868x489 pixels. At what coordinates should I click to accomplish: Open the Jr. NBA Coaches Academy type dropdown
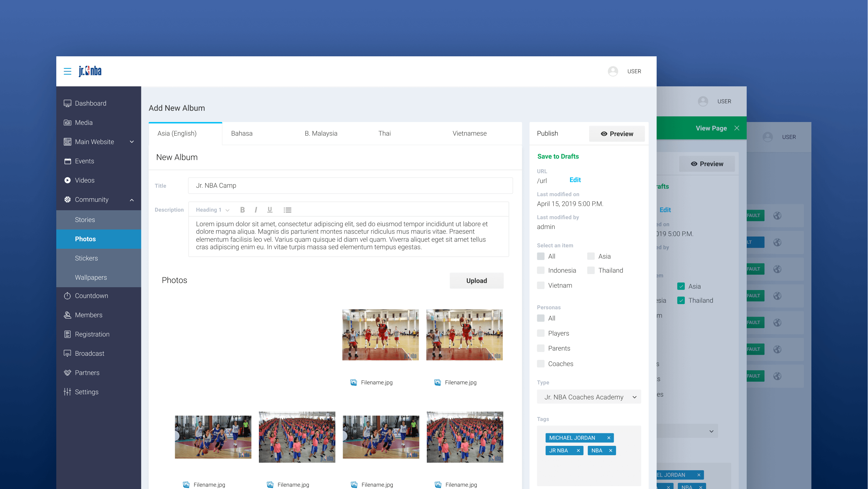589,397
